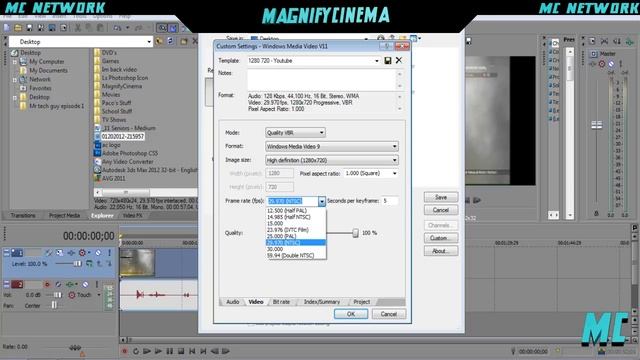Viewport: 640px width, 360px height.
Task: Open the Video FX panel tab
Action: coord(132,216)
